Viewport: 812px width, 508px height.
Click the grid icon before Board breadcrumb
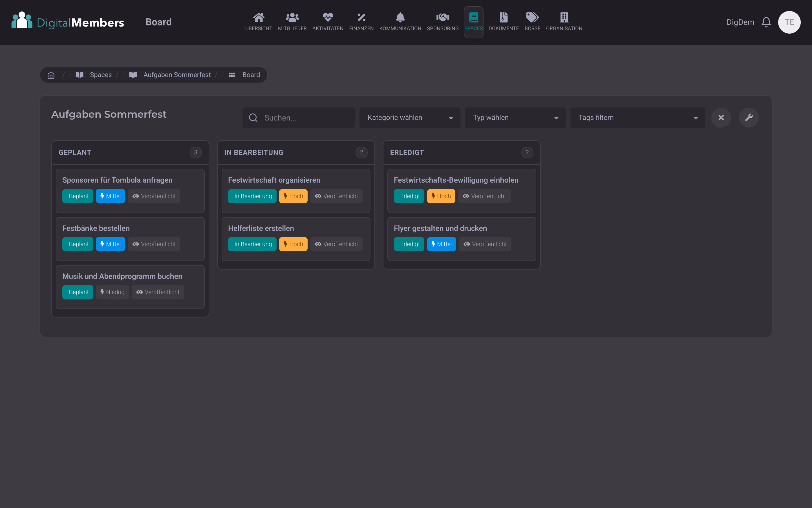pyautogui.click(x=232, y=75)
